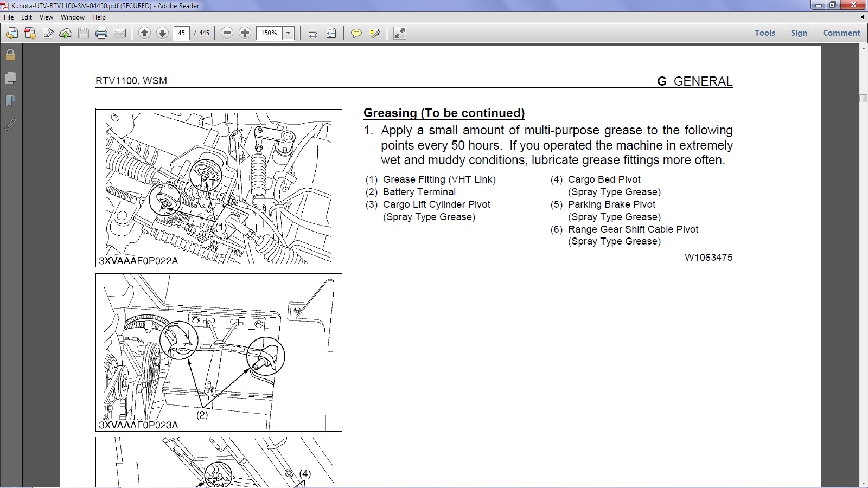The image size is (868, 488).
Task: Send file by email envelope icon
Action: click(x=119, y=34)
